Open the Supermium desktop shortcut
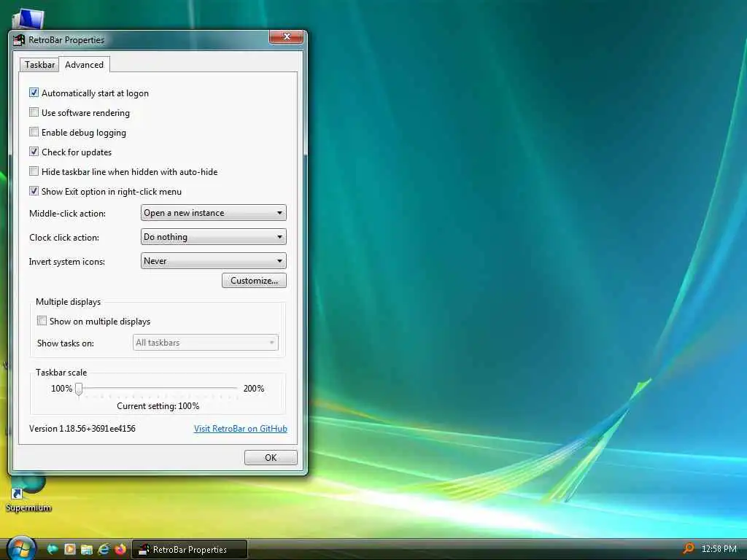This screenshot has width=747, height=560. [x=28, y=494]
